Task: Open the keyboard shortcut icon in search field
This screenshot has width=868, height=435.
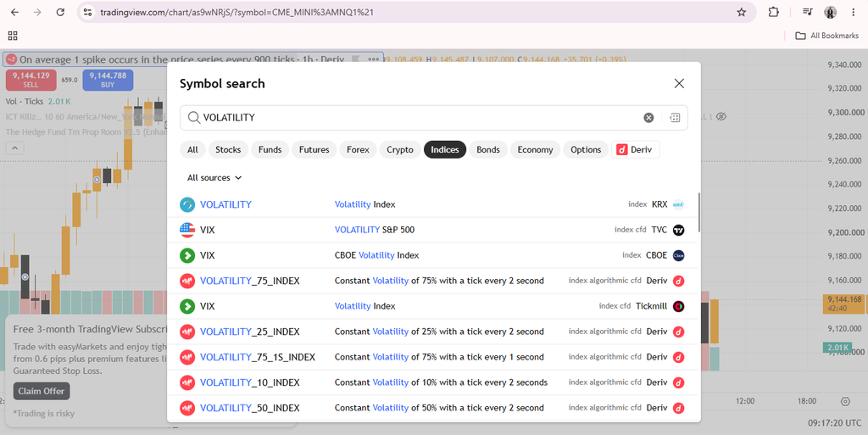Action: pyautogui.click(x=674, y=117)
